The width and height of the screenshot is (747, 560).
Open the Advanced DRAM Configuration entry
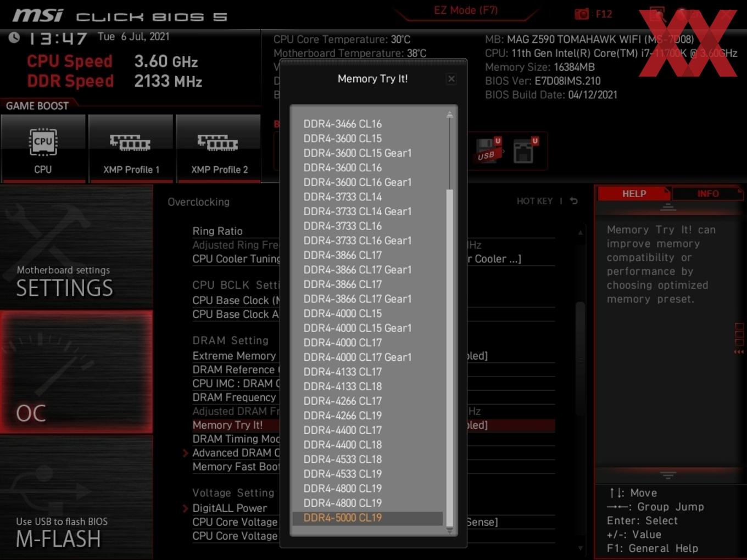(236, 453)
